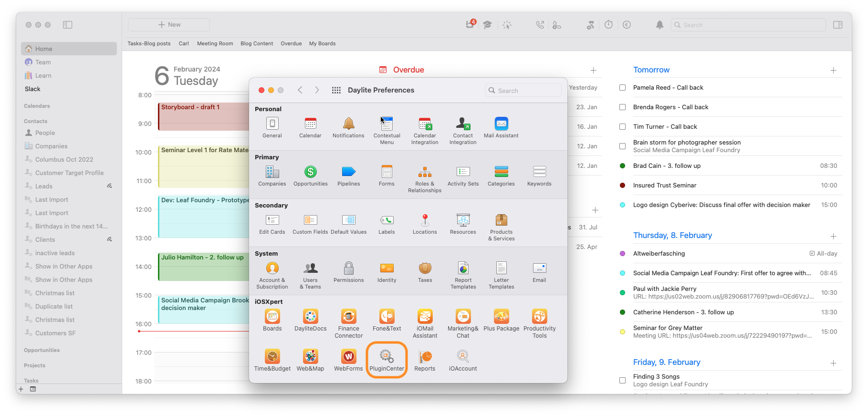Click the New button in toolbar
The height and width of the screenshot is (414, 868).
(x=169, y=25)
